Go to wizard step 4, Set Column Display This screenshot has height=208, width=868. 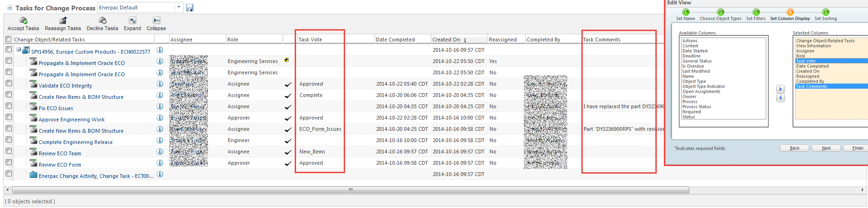pos(790,12)
